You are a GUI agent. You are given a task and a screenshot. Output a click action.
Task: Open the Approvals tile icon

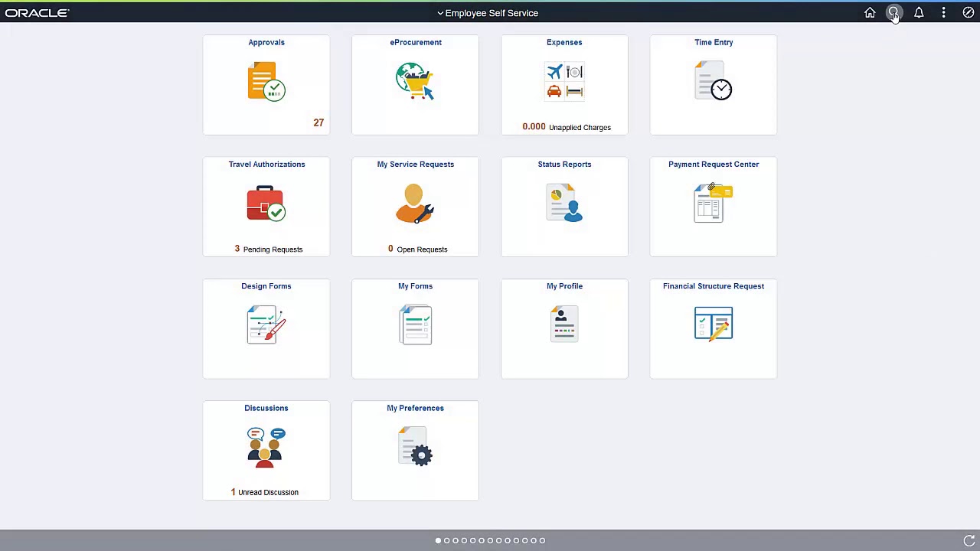266,81
